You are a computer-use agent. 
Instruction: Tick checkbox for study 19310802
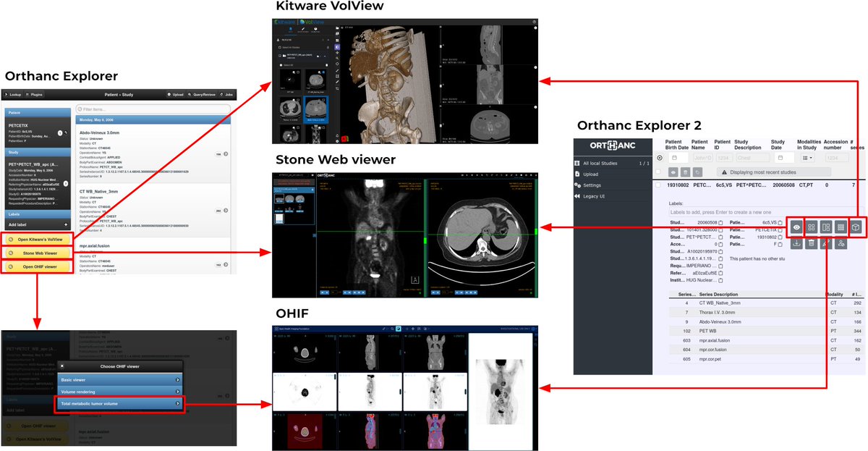659,185
